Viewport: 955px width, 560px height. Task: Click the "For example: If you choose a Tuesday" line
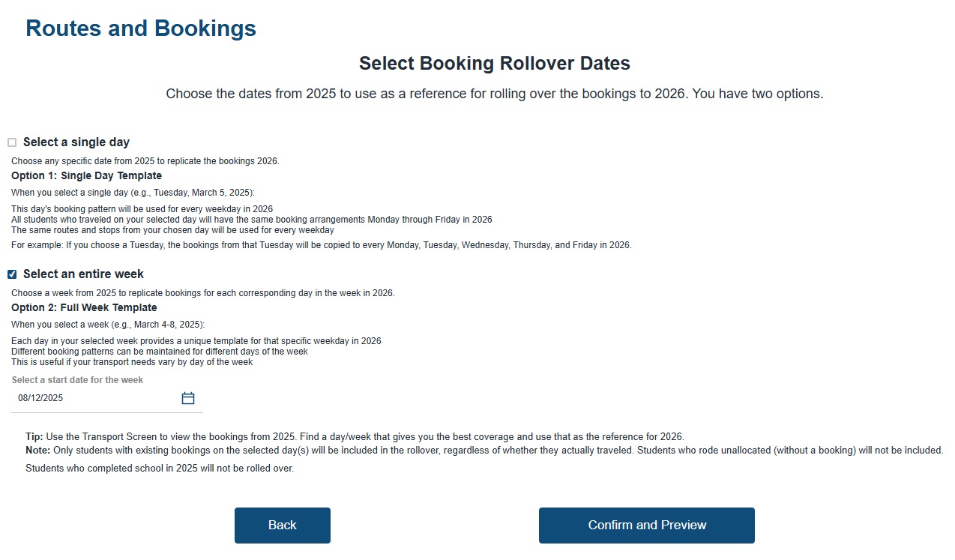point(321,245)
